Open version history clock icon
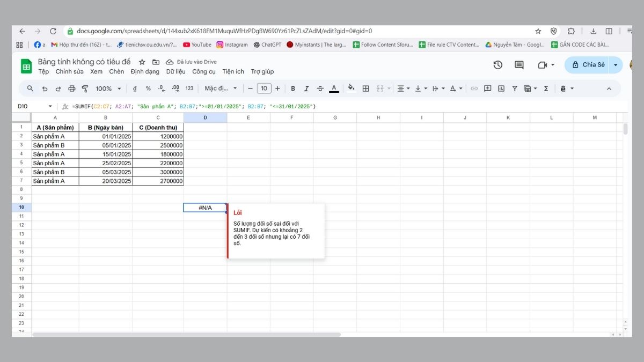This screenshot has height=362, width=644. click(x=498, y=65)
